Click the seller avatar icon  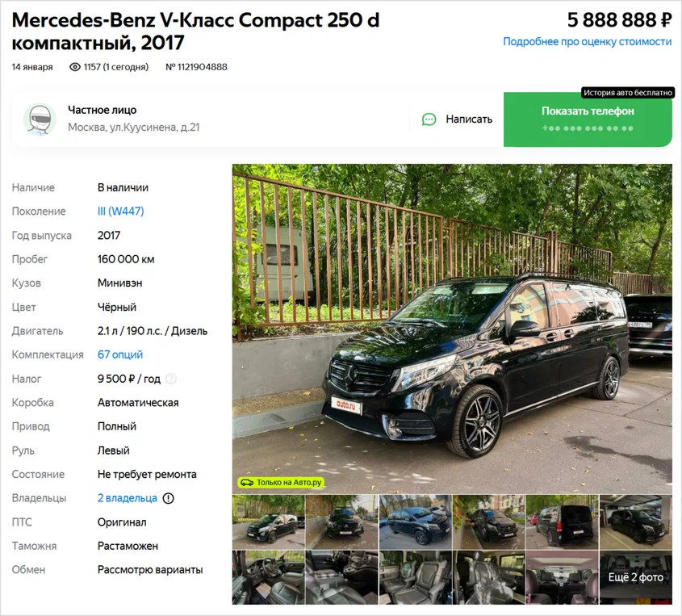pyautogui.click(x=40, y=119)
